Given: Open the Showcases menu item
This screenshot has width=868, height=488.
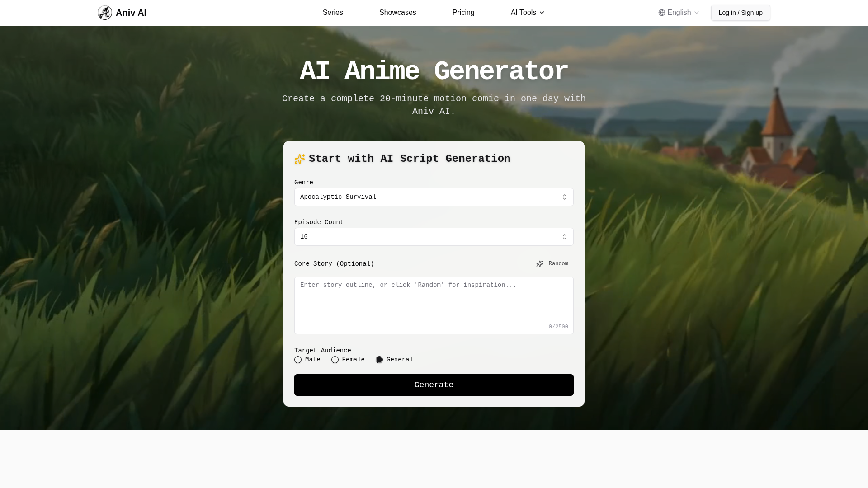Looking at the screenshot, I should pos(397,13).
